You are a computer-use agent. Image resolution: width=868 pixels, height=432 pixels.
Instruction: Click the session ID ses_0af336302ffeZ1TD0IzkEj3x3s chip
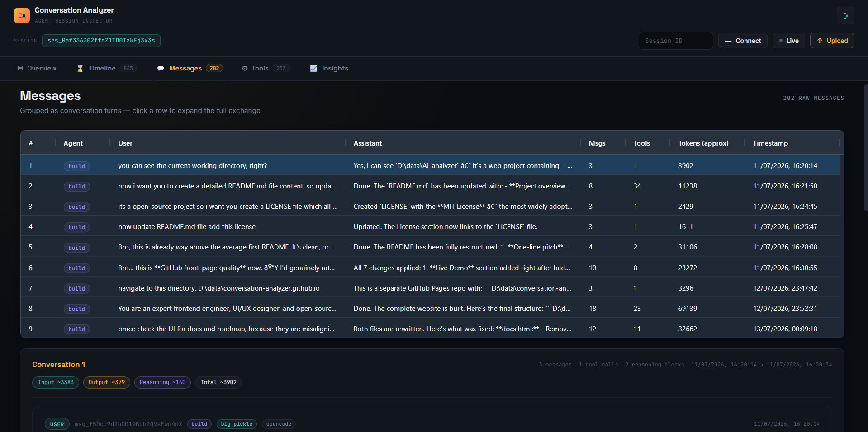101,41
